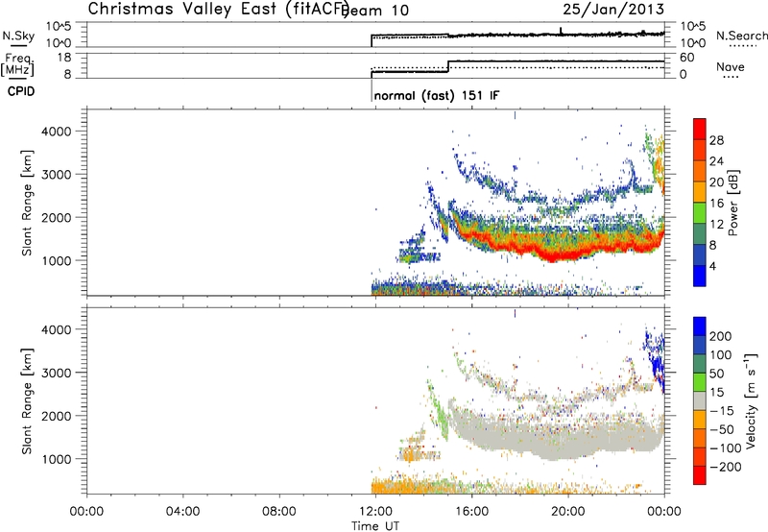The width and height of the screenshot is (768, 532).
Task: Pick the velocity color between -200 and -100
Action: (700, 457)
